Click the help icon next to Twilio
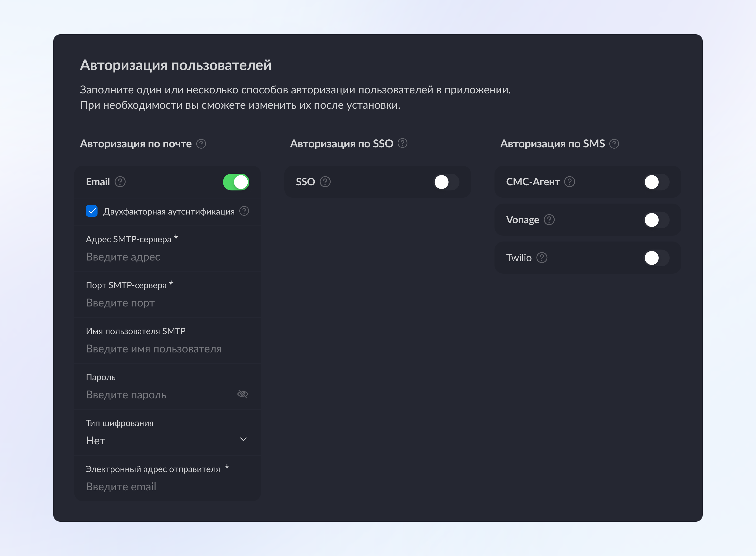The height and width of the screenshot is (556, 756). pyautogui.click(x=542, y=258)
